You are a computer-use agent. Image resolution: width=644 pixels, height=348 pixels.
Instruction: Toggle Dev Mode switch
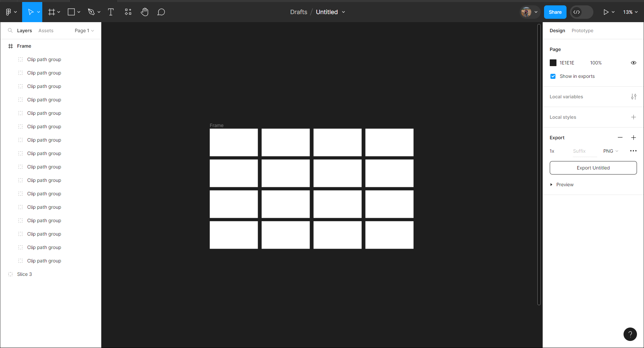581,12
